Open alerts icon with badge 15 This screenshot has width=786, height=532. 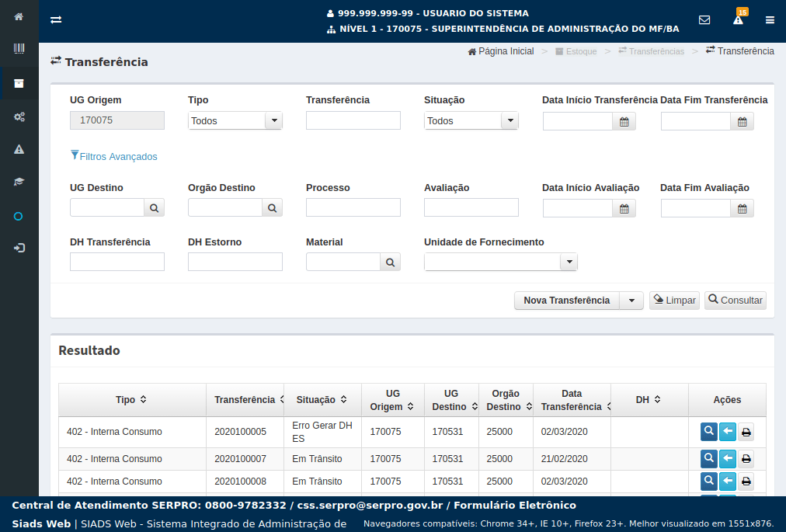tap(739, 19)
